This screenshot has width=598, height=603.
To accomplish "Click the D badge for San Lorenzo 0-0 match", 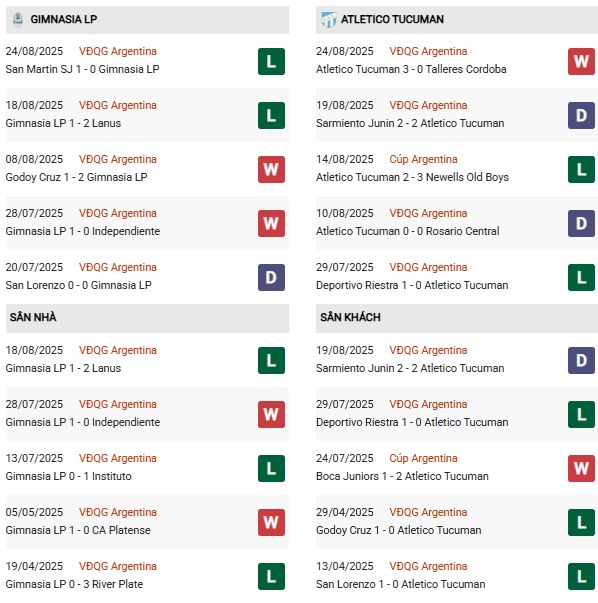I will click(271, 277).
